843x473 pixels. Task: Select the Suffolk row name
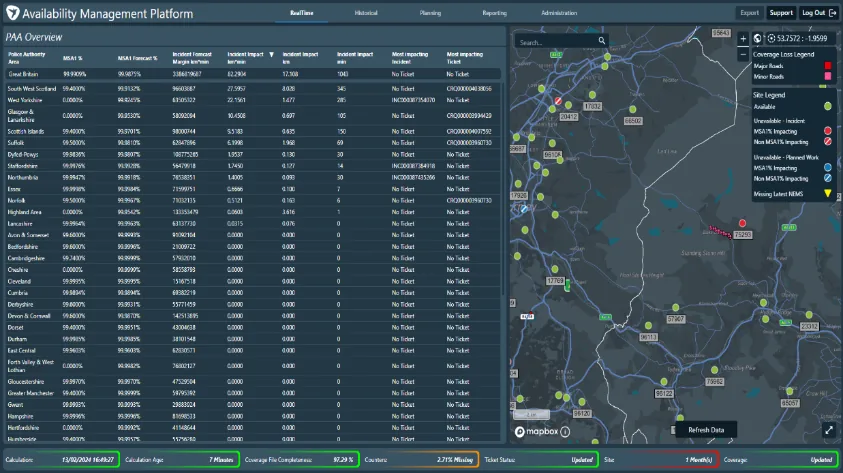[x=16, y=143]
